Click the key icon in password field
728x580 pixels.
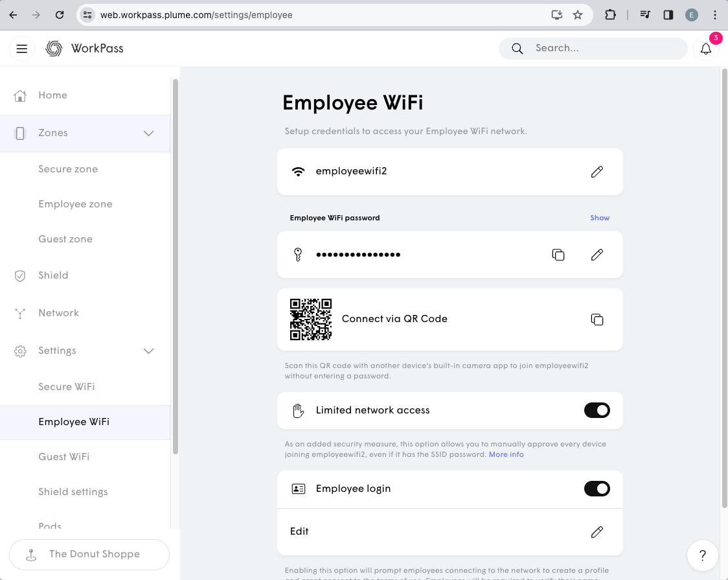click(x=298, y=255)
